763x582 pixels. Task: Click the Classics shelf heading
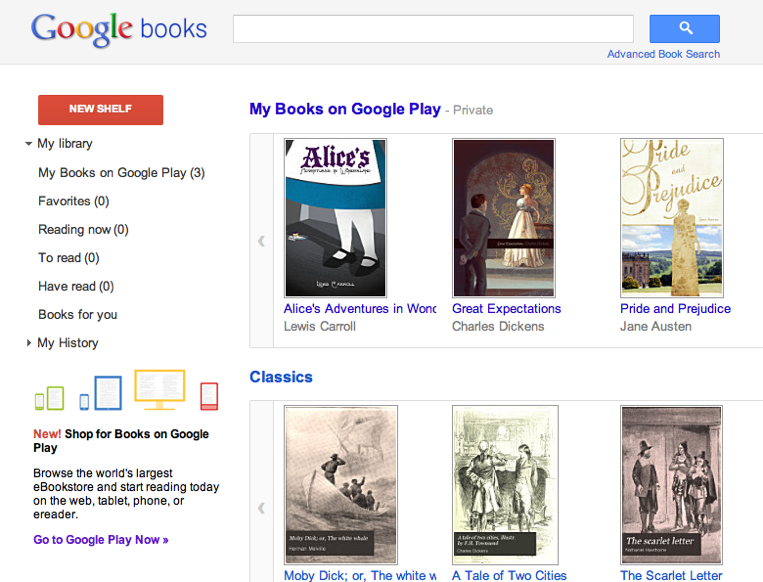(x=281, y=377)
